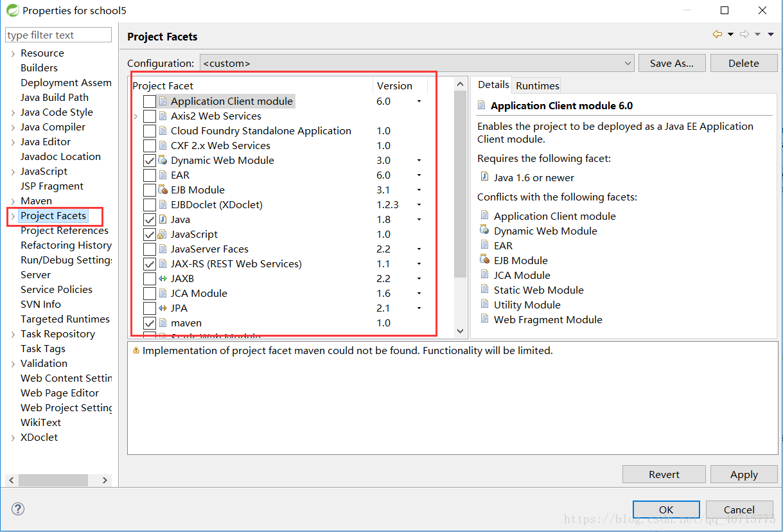Screen dimensions: 783x532
Task: Expand the Maven tree node
Action: click(13, 201)
